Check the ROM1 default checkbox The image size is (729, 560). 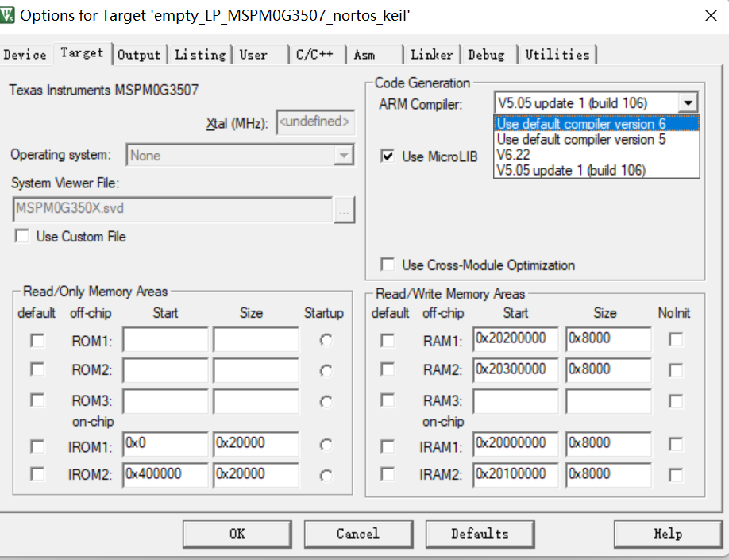pos(37,341)
